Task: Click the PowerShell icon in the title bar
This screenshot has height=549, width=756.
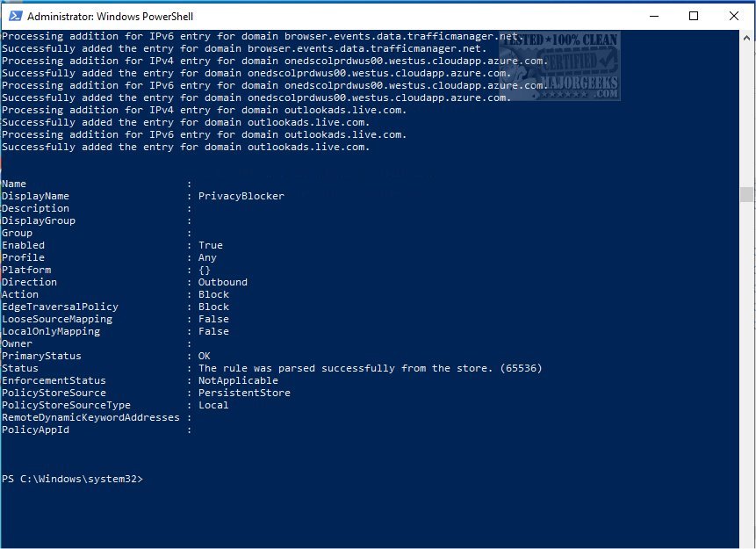Action: pos(12,16)
